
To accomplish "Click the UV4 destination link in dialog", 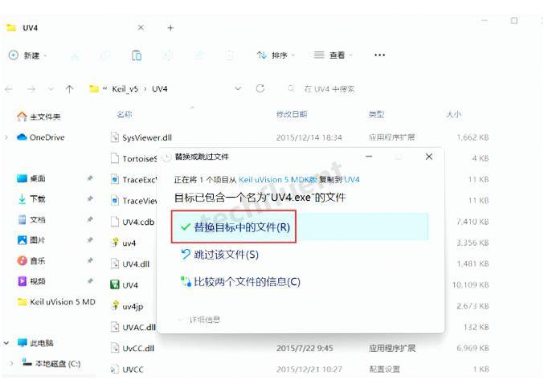I will pos(351,180).
